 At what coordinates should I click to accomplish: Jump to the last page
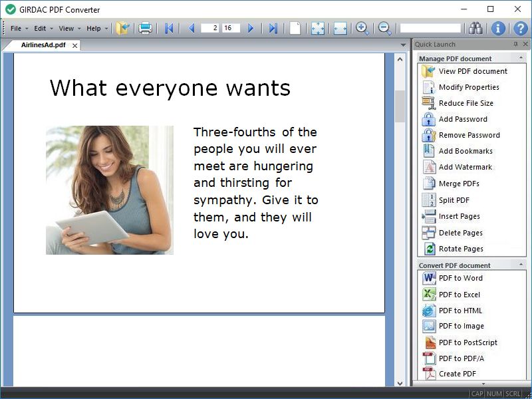[273, 28]
